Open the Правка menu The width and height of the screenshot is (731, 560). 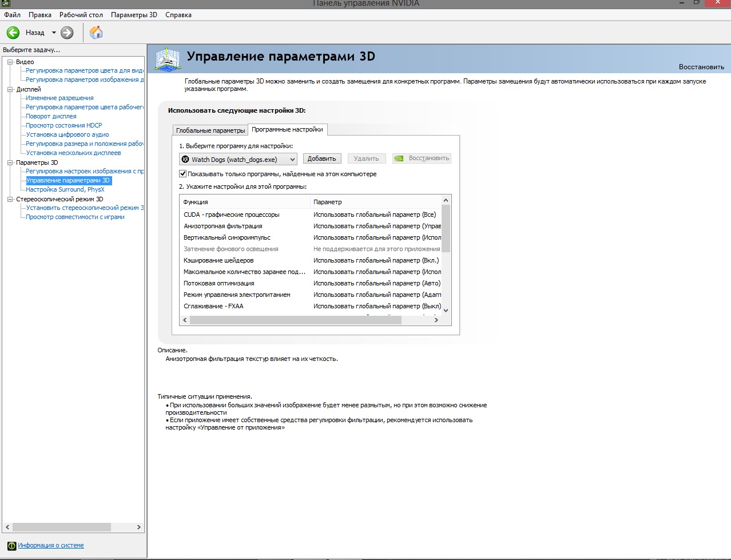[40, 15]
